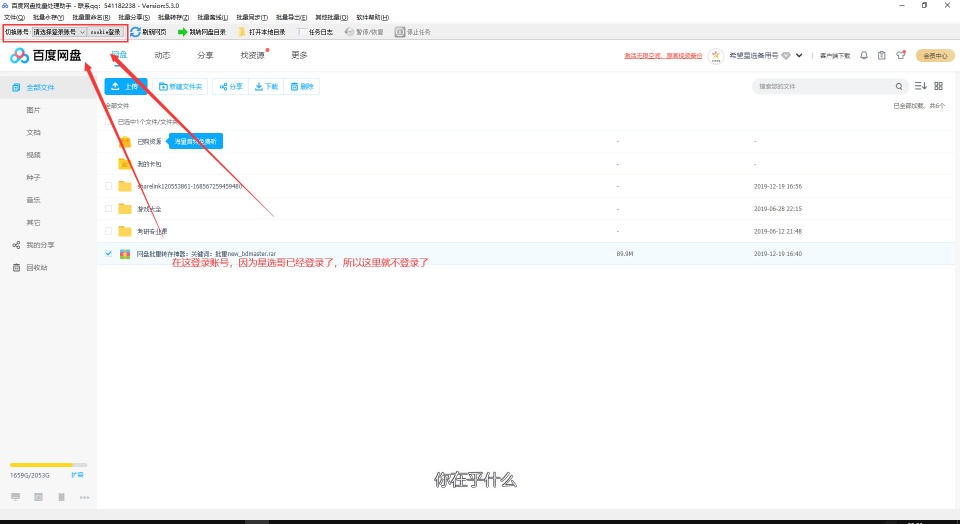This screenshot has width=960, height=524.
Task: Select 视频 category in sidebar
Action: coord(34,155)
